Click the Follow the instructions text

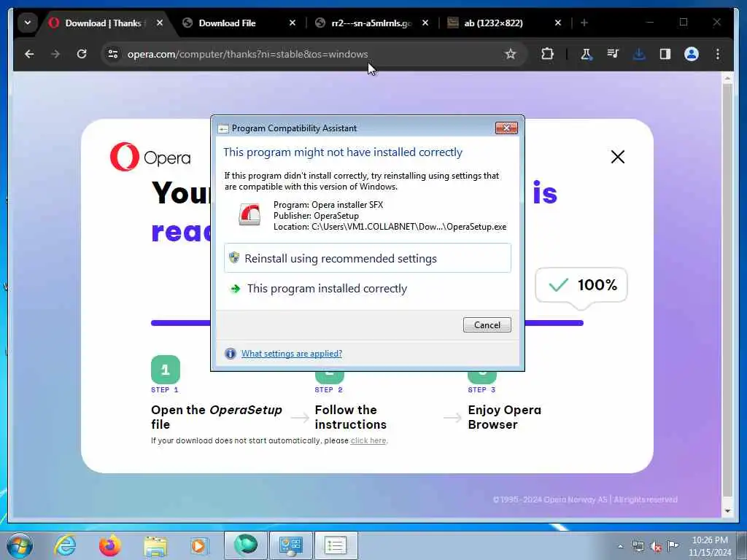tap(351, 417)
